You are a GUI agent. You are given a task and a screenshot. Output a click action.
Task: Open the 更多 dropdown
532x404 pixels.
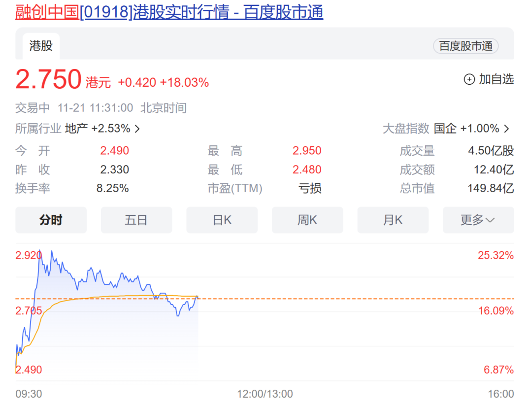478,220
